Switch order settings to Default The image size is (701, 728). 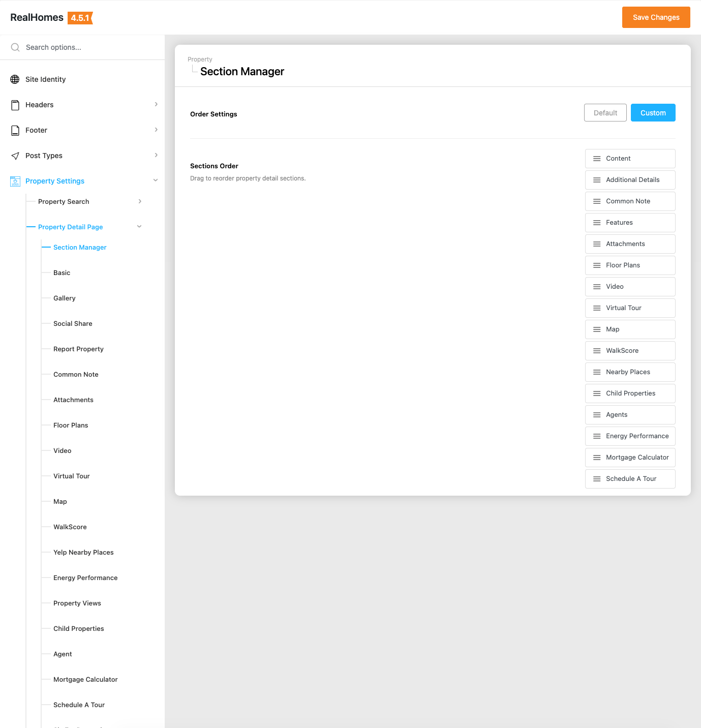pyautogui.click(x=605, y=113)
